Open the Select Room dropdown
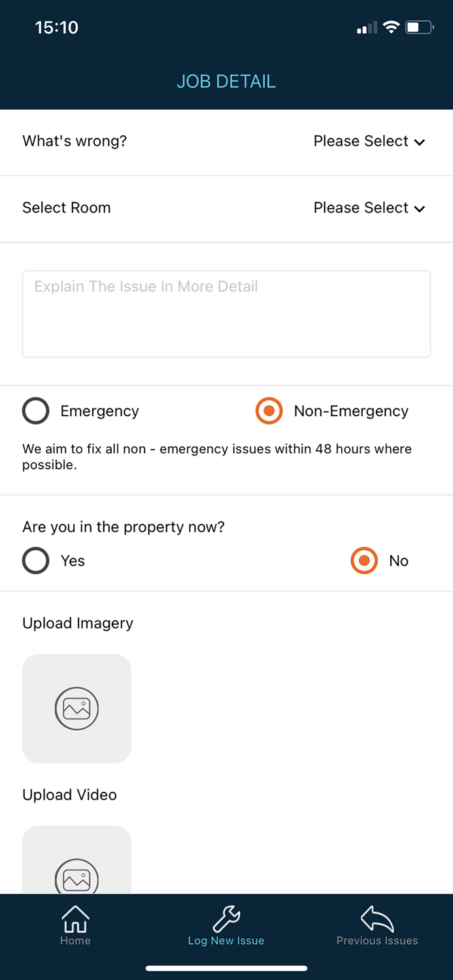 point(369,208)
